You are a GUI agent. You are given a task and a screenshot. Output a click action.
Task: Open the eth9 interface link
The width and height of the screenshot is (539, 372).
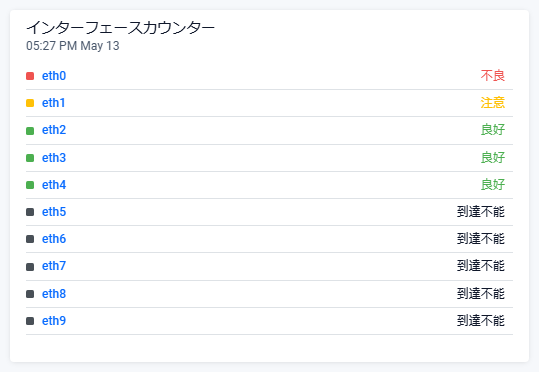coord(54,321)
